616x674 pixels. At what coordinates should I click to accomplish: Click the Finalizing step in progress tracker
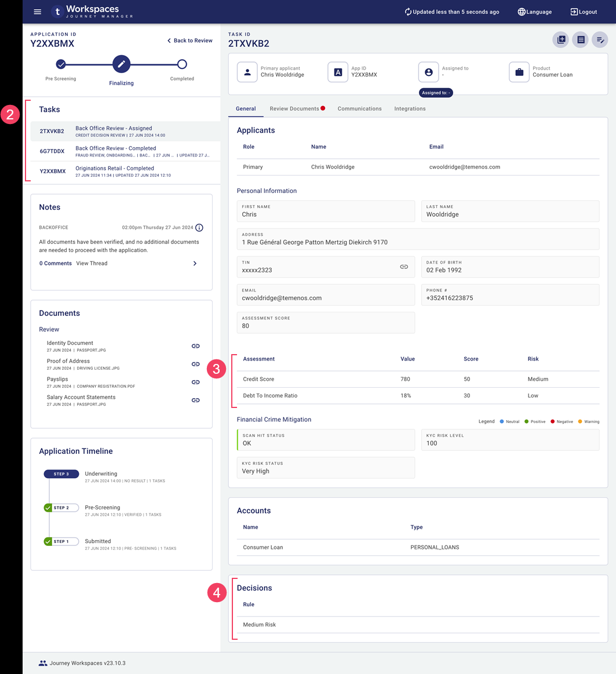[x=121, y=64]
